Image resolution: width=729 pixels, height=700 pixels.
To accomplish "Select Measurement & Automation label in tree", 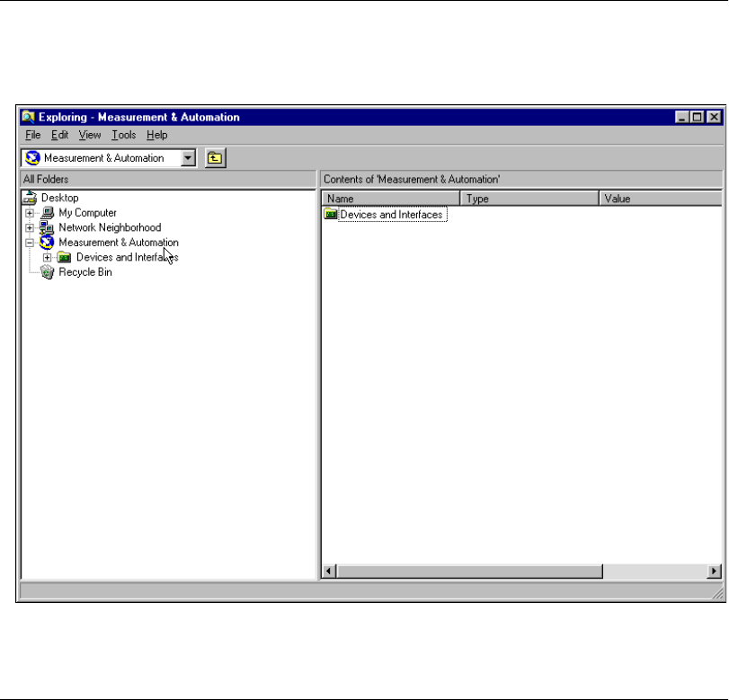I will (119, 243).
